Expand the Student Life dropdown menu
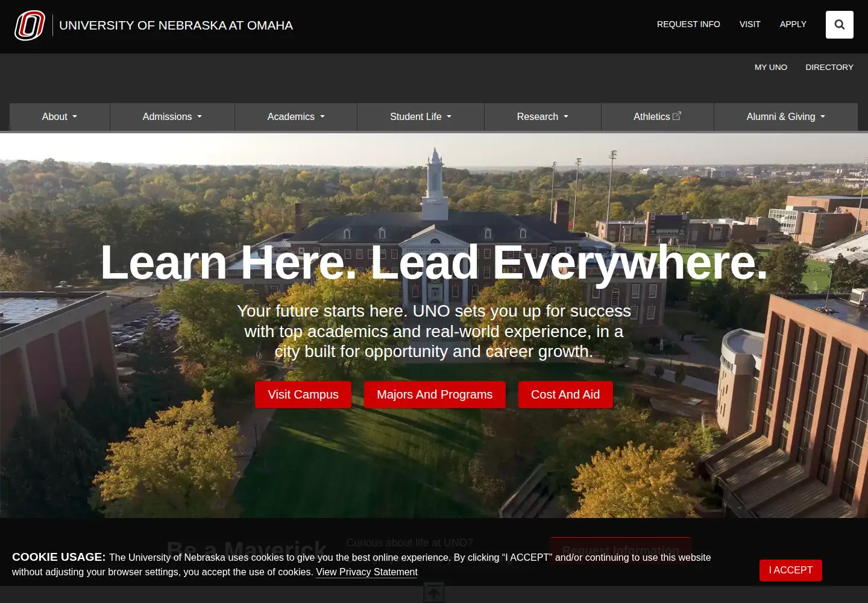 point(421,116)
